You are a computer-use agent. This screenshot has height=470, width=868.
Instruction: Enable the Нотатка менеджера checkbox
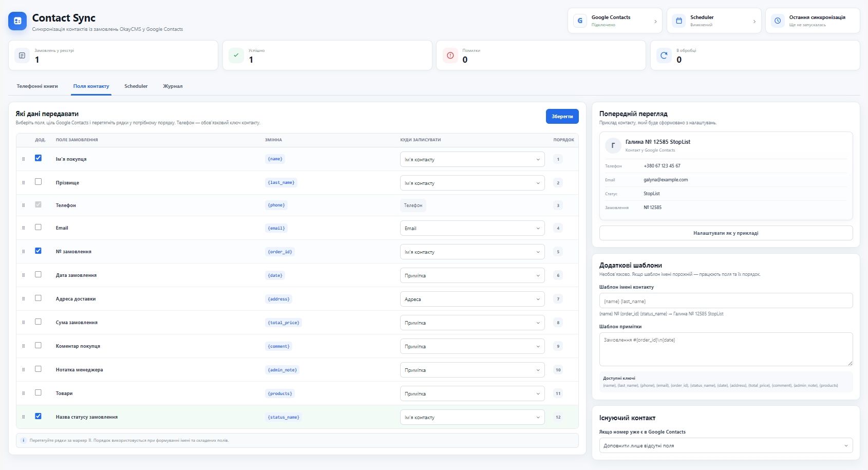38,369
